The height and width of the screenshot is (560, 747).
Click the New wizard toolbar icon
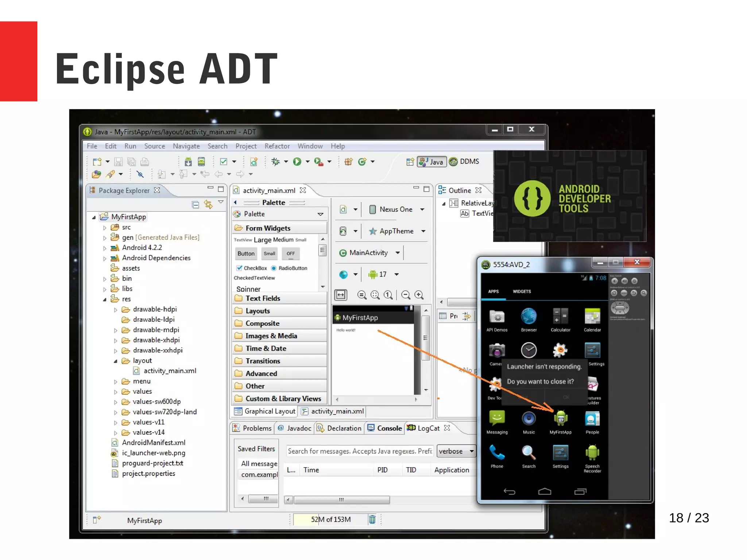(97, 162)
